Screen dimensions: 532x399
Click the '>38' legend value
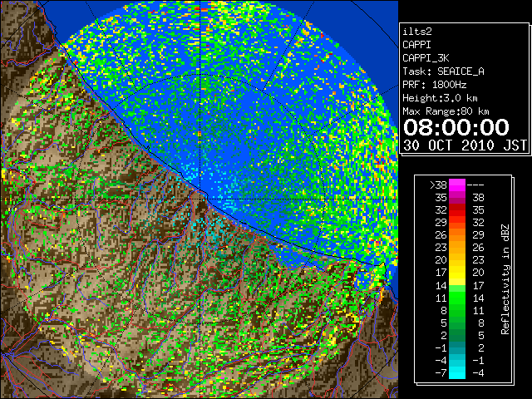(x=438, y=185)
